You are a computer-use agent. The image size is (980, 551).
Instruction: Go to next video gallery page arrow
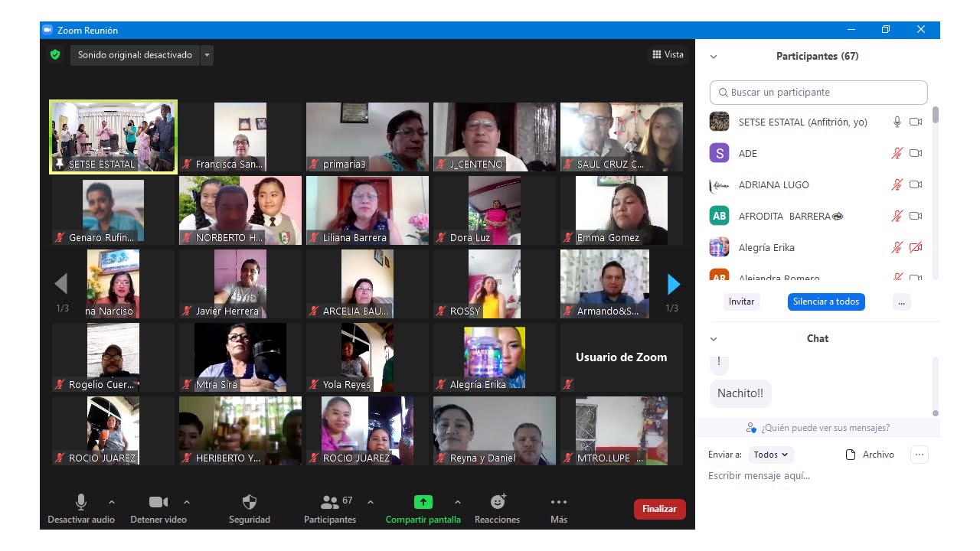[674, 284]
